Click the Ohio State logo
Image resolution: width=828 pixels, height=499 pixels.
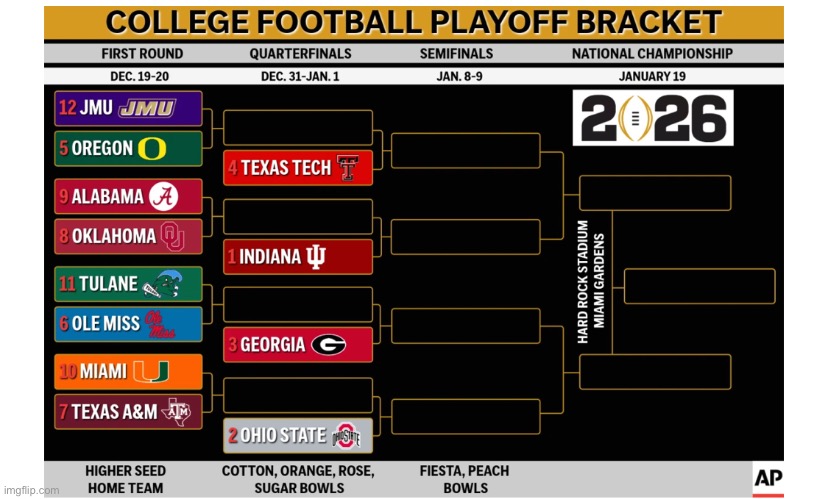click(344, 436)
